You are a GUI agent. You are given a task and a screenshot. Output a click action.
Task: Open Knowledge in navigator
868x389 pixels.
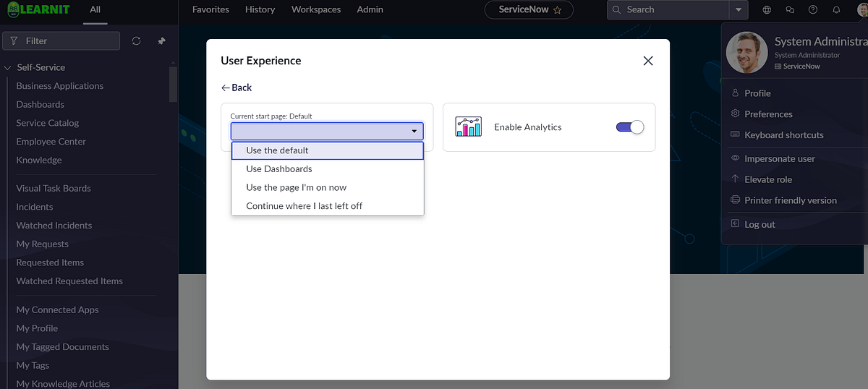pyautogui.click(x=39, y=161)
